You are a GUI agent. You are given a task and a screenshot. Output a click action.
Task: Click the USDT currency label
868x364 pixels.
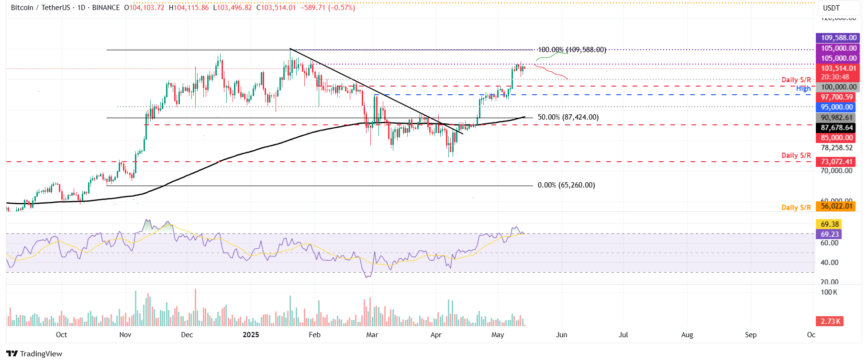[831, 8]
